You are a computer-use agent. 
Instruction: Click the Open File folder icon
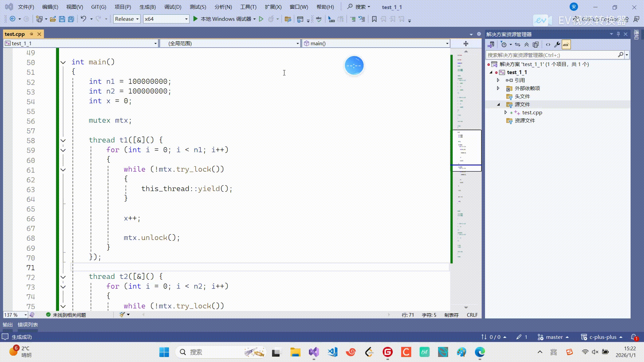click(53, 19)
